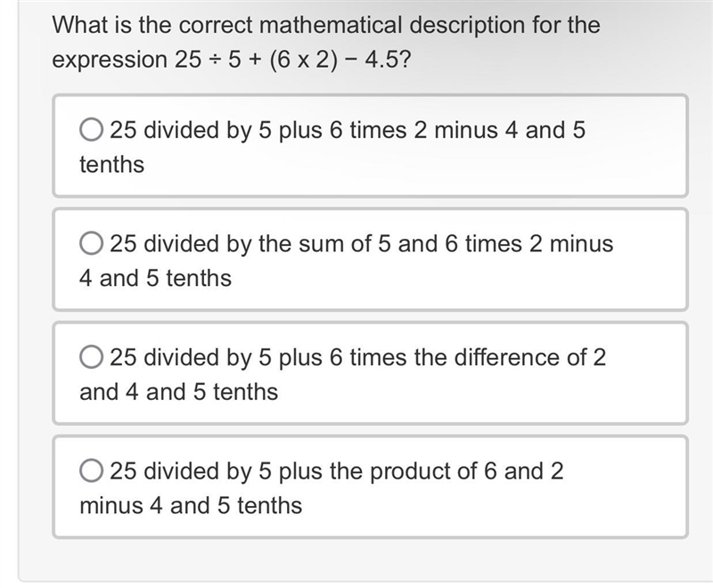
Task: Select radio button for 'divided by the sum of 5'
Action: tap(91, 243)
